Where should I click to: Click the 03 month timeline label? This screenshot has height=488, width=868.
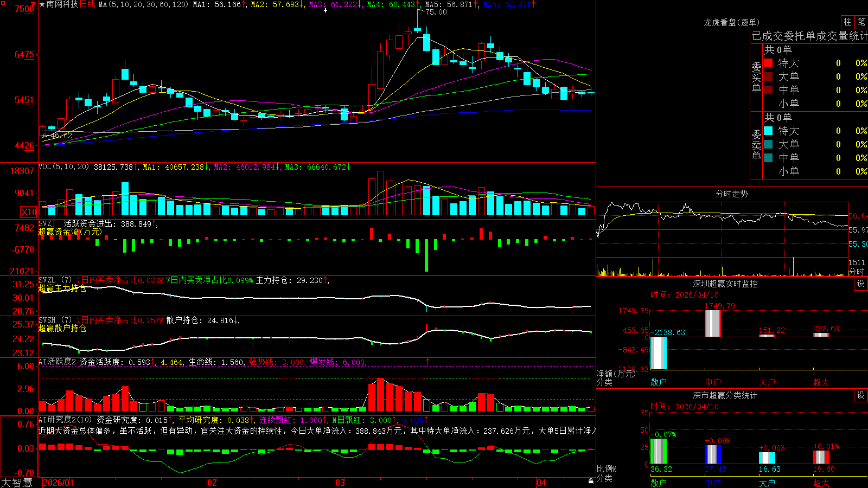click(340, 483)
